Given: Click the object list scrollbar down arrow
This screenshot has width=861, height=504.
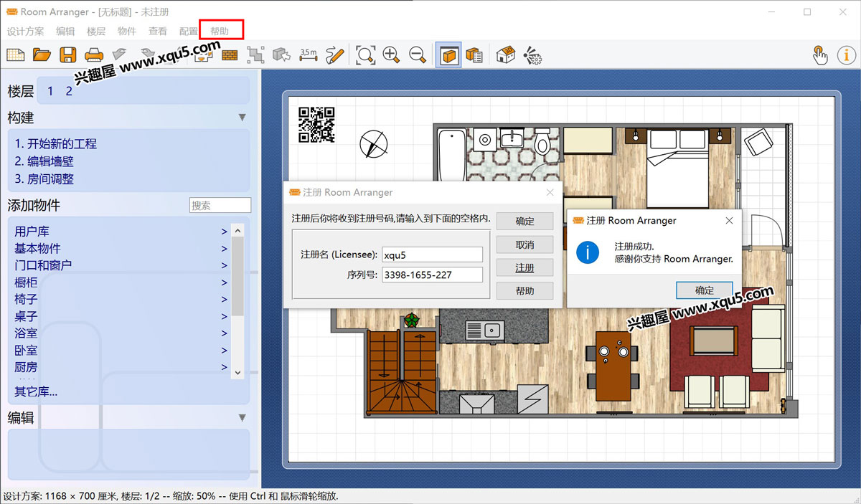Looking at the screenshot, I should 238,372.
